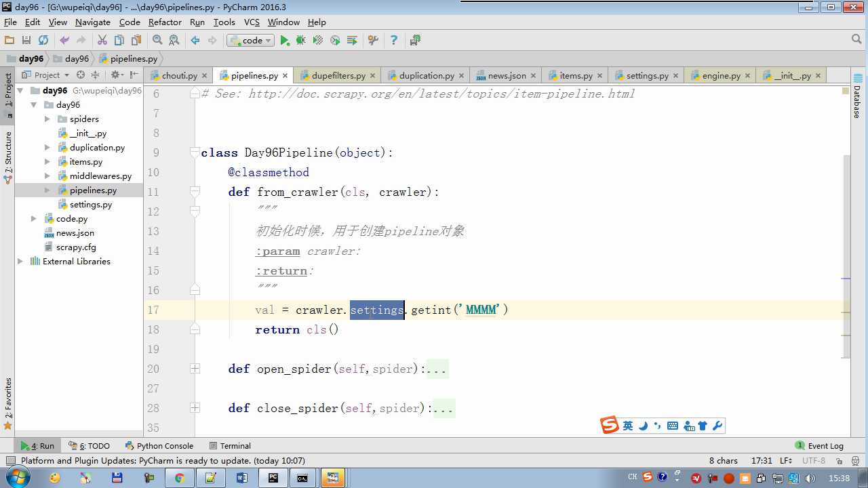868x488 pixels.
Task: Run 'code' with the green play icon
Action: tap(285, 41)
